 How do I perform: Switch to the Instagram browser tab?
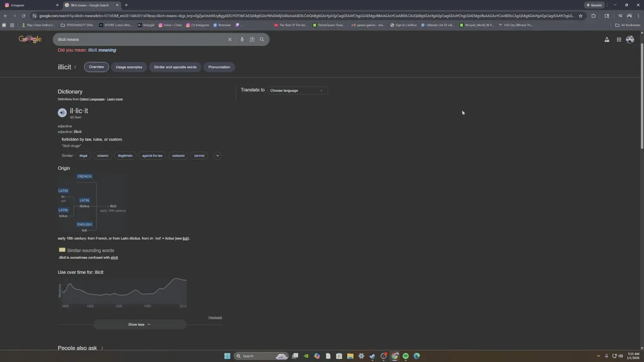[30, 5]
